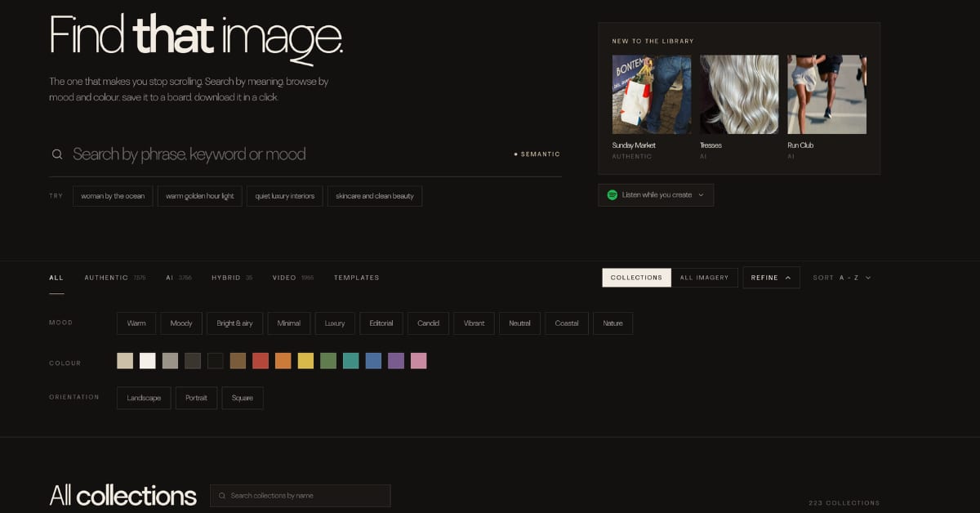Filter by Portrait orientation

click(196, 398)
